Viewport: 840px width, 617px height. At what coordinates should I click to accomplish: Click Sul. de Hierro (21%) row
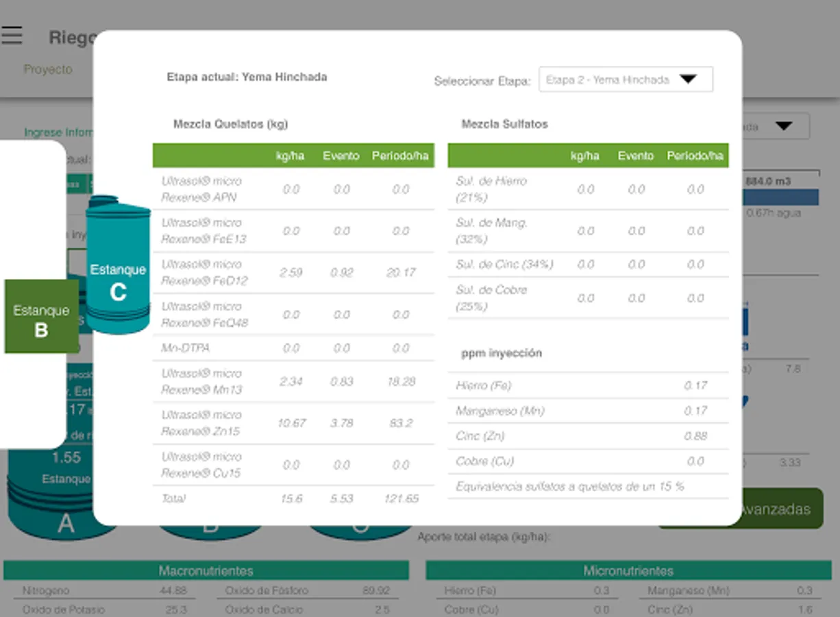(588, 189)
